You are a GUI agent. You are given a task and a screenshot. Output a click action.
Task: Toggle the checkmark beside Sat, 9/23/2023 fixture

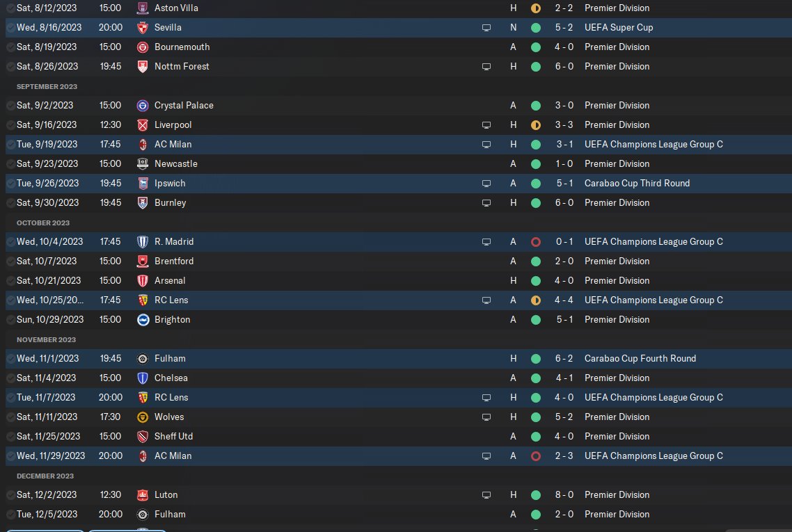[x=10, y=164]
